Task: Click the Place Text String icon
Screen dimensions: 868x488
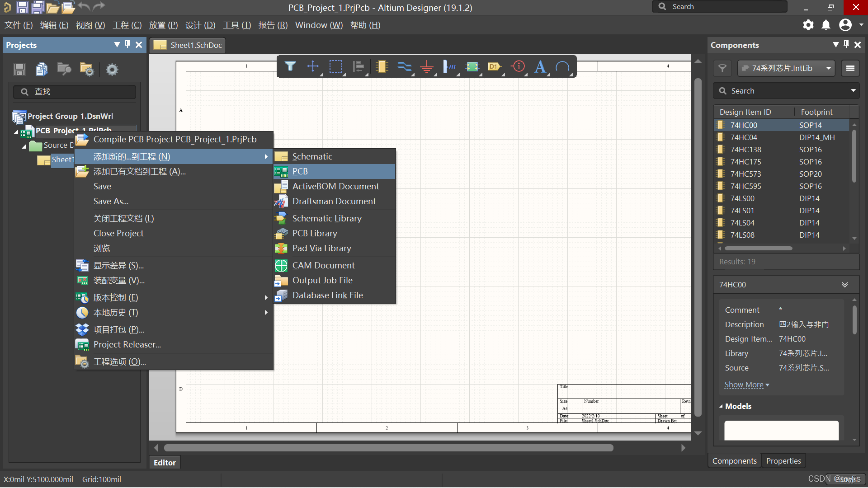Action: pos(540,67)
